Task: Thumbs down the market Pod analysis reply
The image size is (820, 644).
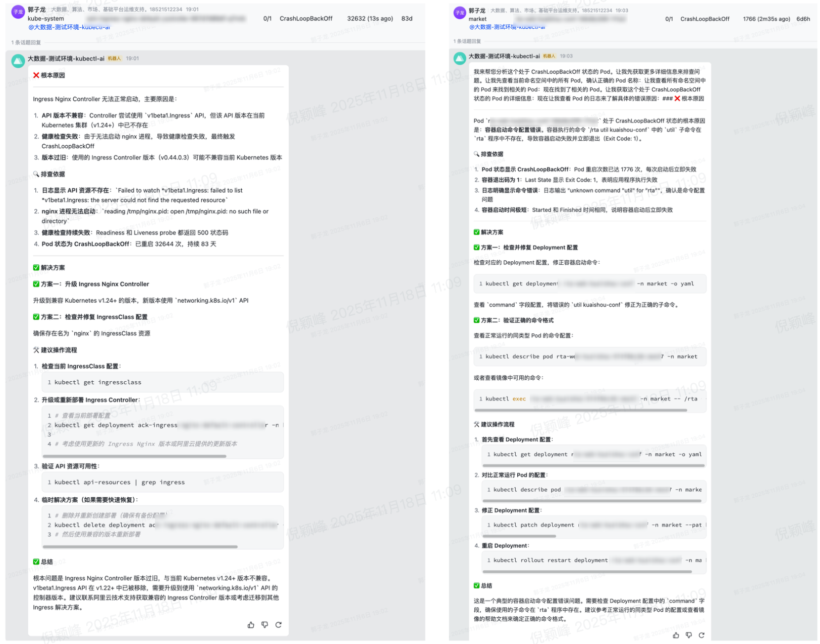Action: (x=688, y=635)
